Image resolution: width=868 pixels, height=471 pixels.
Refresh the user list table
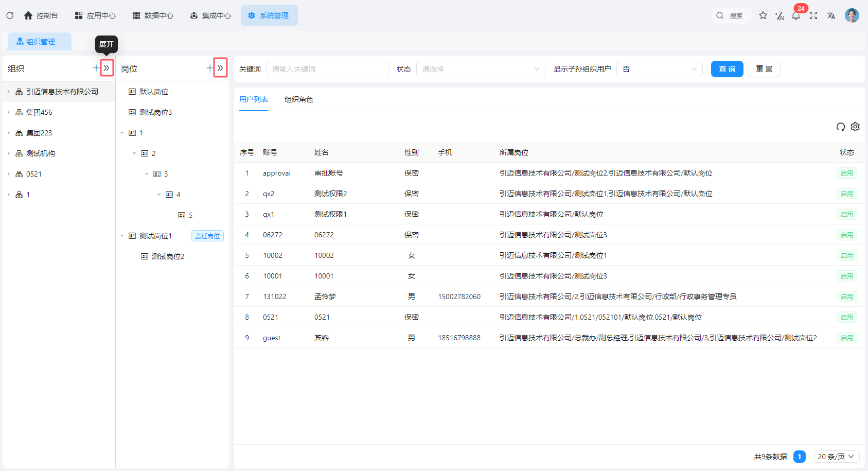tap(840, 127)
